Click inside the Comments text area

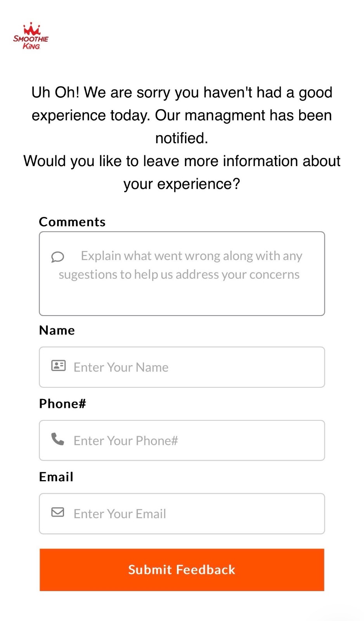[182, 274]
